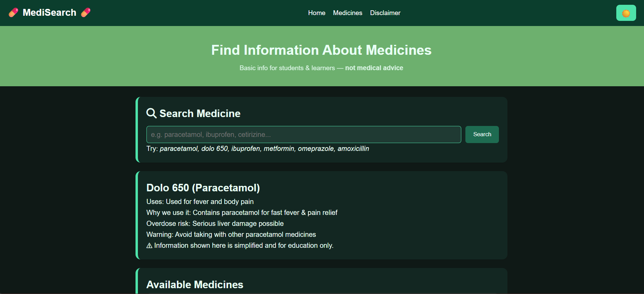Screen dimensions: 644x294
Task: Focus the medicine search input field
Action: point(304,135)
